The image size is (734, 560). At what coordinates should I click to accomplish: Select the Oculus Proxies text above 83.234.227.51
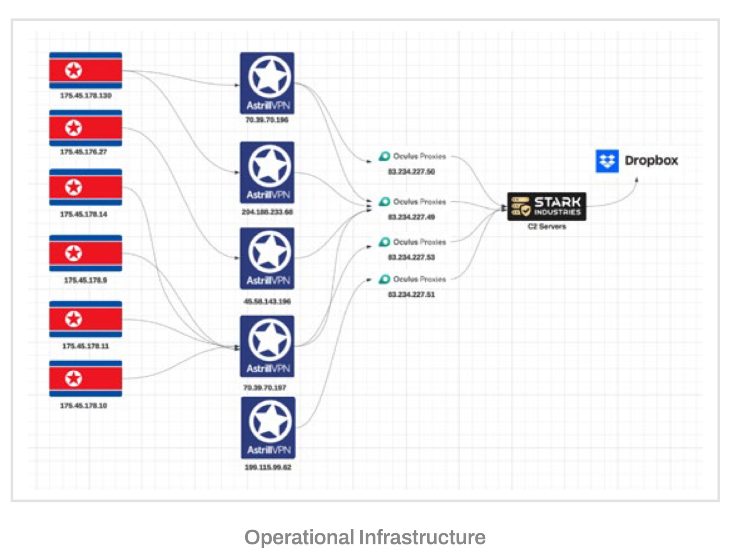419,279
